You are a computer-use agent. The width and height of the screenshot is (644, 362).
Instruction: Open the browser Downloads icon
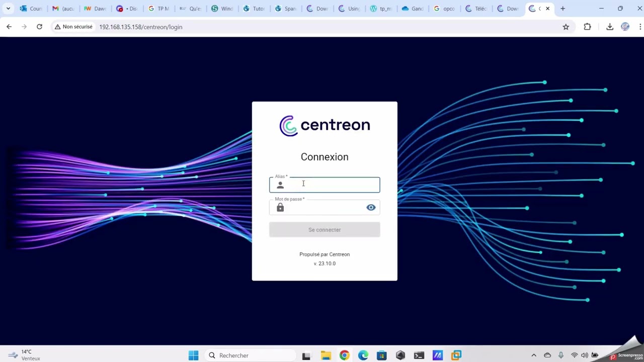coord(610,27)
